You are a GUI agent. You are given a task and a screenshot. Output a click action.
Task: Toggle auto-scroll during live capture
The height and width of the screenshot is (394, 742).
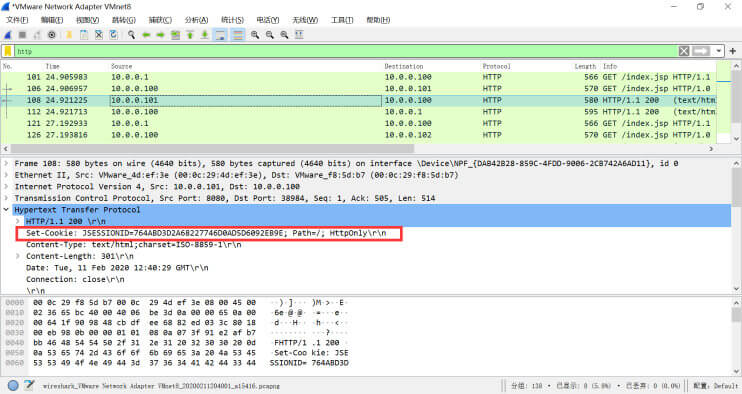point(220,35)
